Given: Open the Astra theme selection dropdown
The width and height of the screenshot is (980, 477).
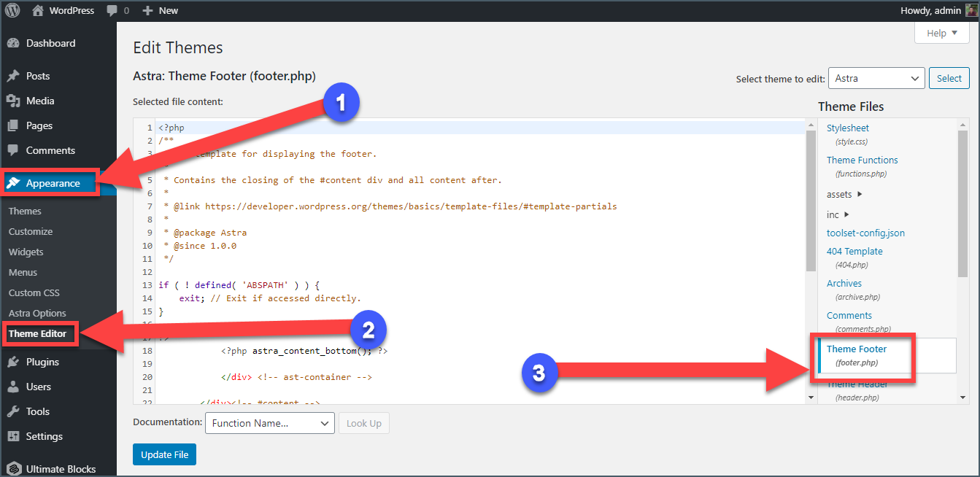Looking at the screenshot, I should tap(876, 78).
